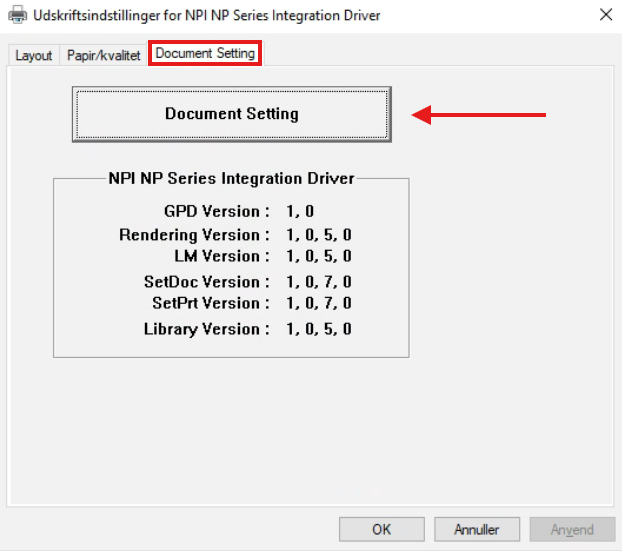
Task: Click the Anvend apply button
Action: (x=571, y=529)
